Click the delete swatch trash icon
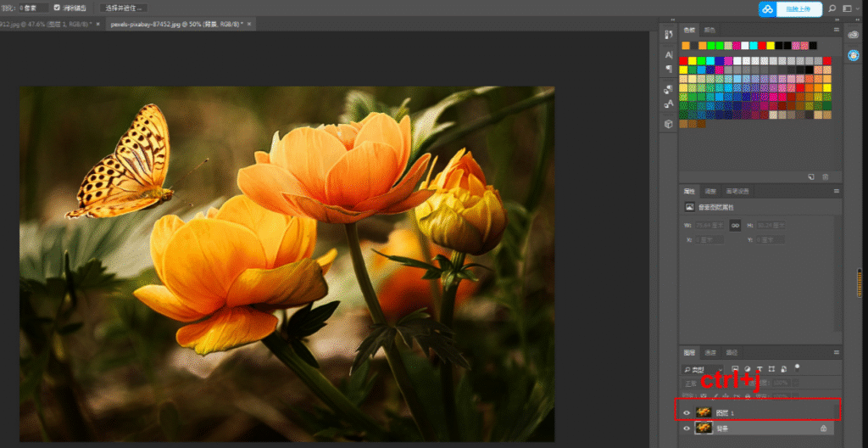The image size is (868, 448). point(825,176)
